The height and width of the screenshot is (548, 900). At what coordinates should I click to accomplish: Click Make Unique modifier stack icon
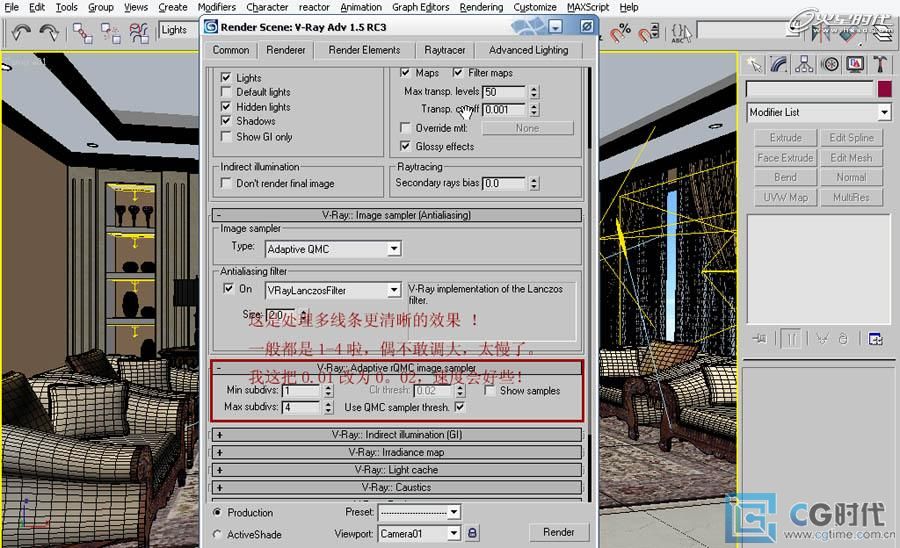[822, 339]
